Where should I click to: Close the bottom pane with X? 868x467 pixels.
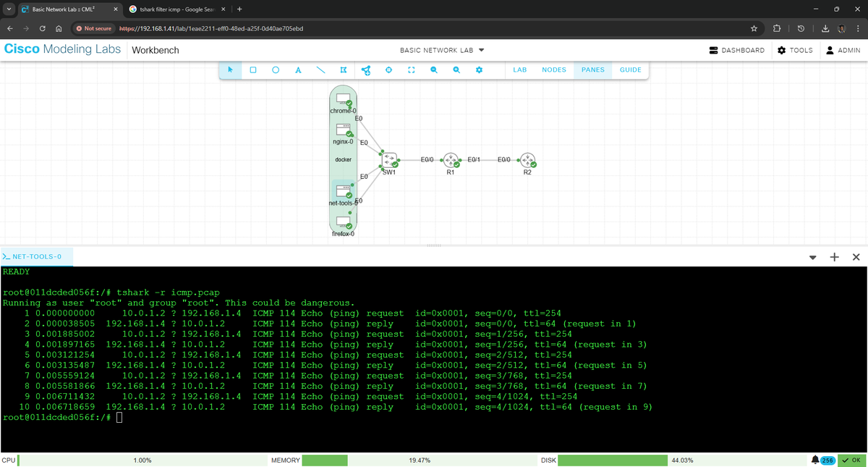856,257
